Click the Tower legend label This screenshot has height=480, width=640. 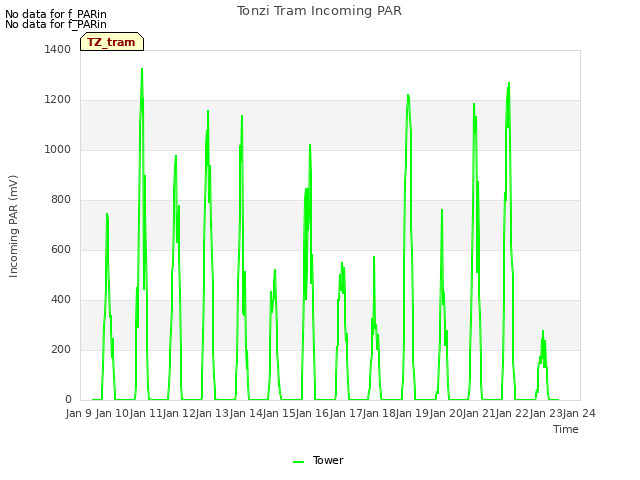(x=328, y=460)
